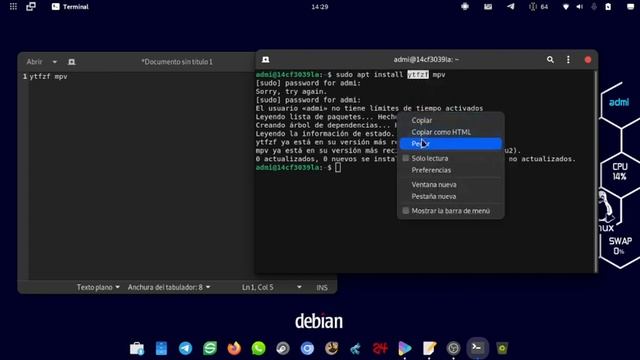The width and height of the screenshot is (640, 360).
Task: Click the SWAP 0% widget hexagon
Action: 620,246
